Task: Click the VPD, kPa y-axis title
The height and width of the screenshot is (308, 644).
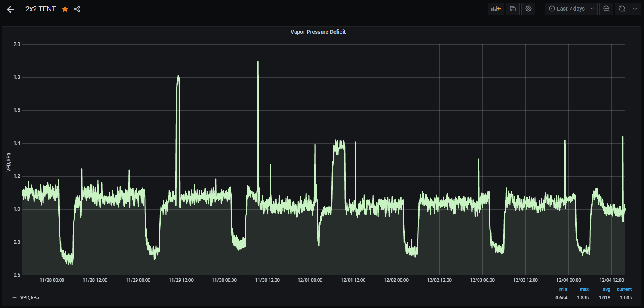Action: (9, 162)
